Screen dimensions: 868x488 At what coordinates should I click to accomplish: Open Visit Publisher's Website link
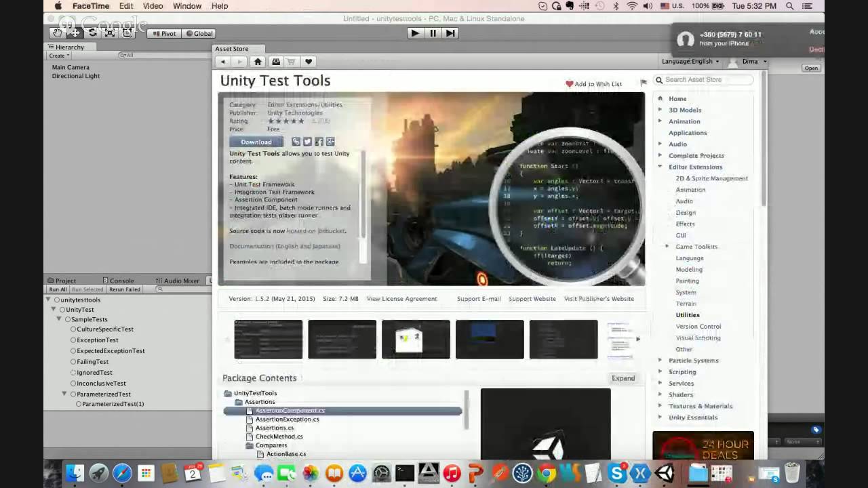point(599,299)
